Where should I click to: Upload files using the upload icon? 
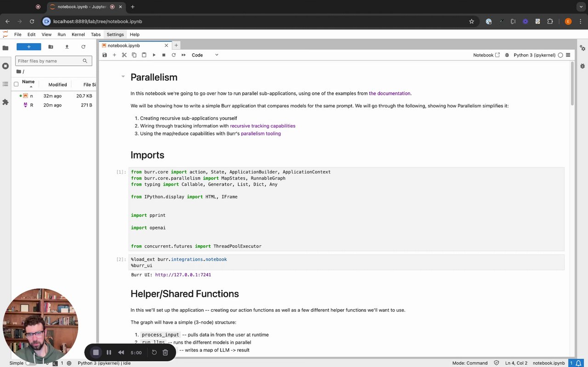pos(67,47)
